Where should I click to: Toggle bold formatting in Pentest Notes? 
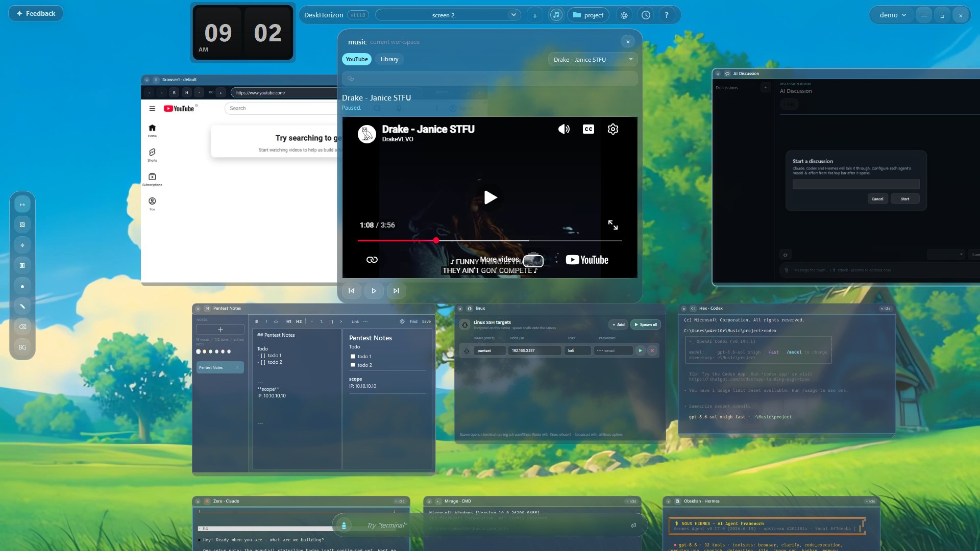(257, 321)
